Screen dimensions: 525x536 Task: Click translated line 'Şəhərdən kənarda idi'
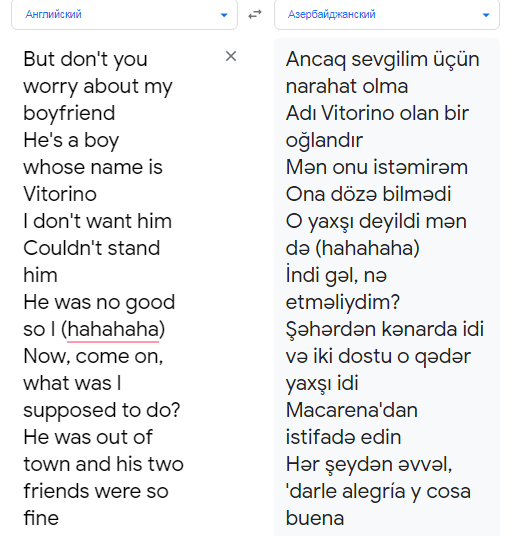[385, 329]
